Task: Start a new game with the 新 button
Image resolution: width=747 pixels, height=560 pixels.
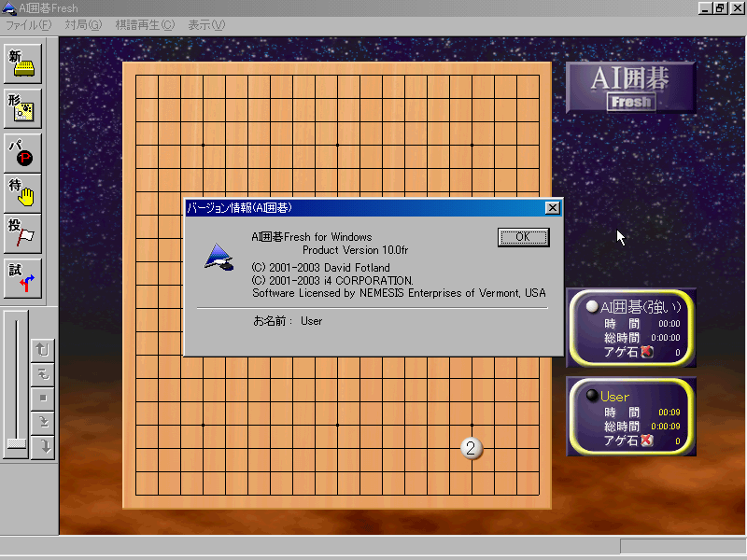Action: pos(22,63)
